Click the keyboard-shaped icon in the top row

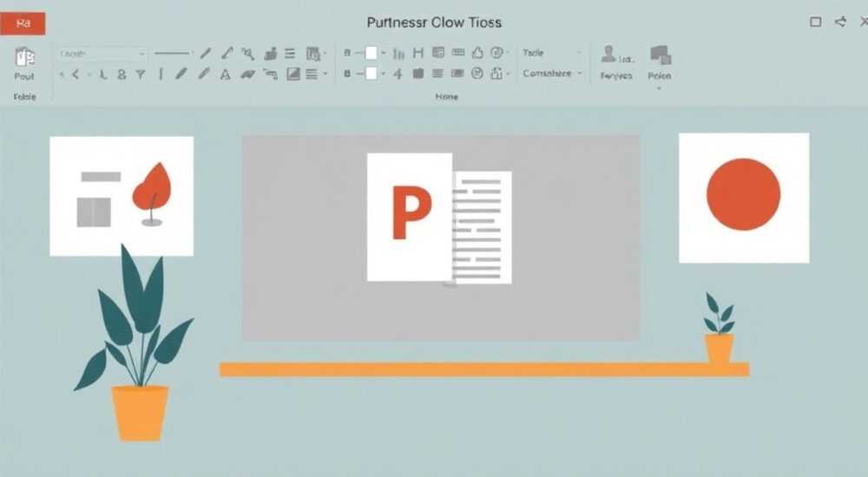click(457, 53)
